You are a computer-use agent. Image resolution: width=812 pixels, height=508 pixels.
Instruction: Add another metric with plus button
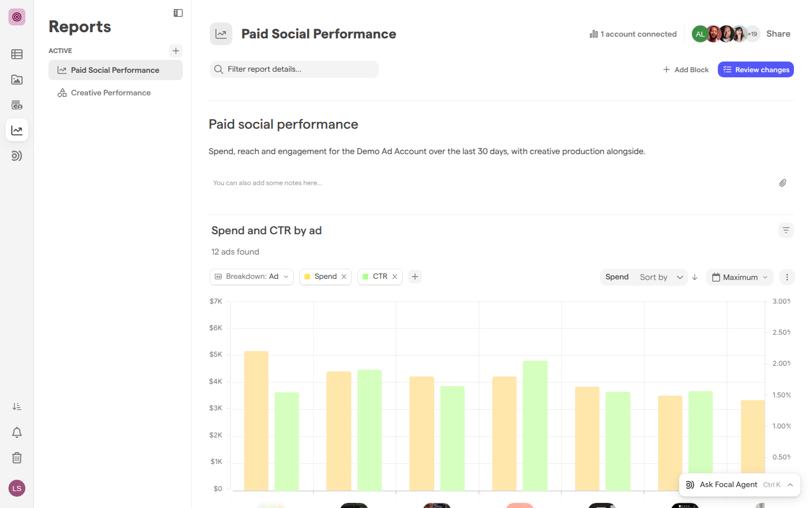pos(415,277)
